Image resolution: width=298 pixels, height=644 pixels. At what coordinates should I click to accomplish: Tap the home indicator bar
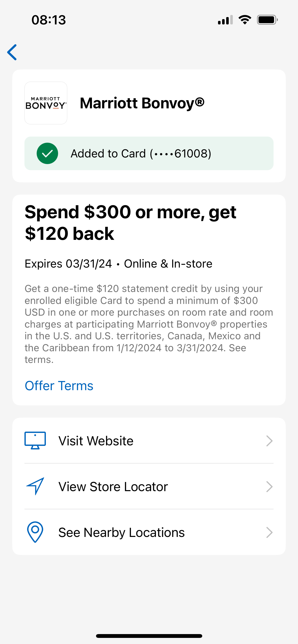click(x=149, y=636)
